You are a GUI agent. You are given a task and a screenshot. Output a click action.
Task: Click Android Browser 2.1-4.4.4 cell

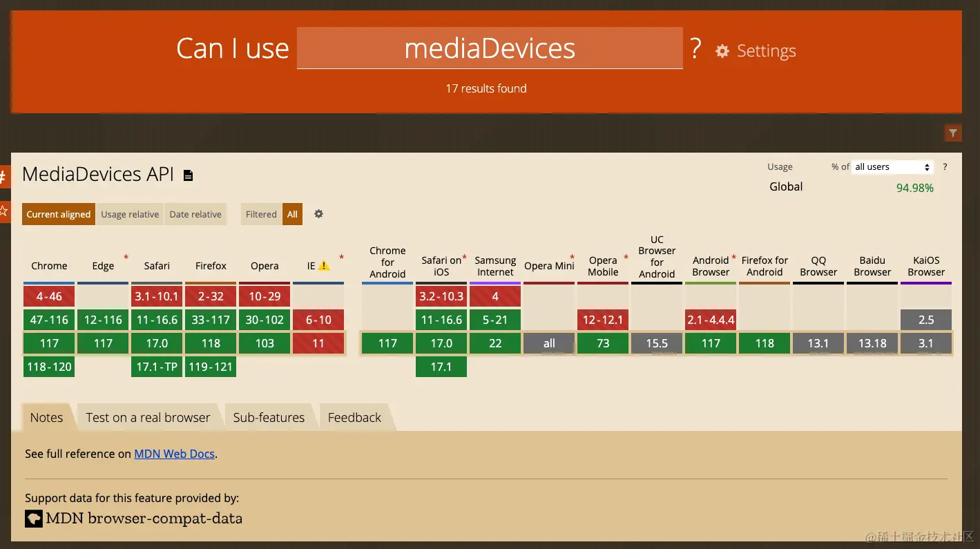(711, 320)
